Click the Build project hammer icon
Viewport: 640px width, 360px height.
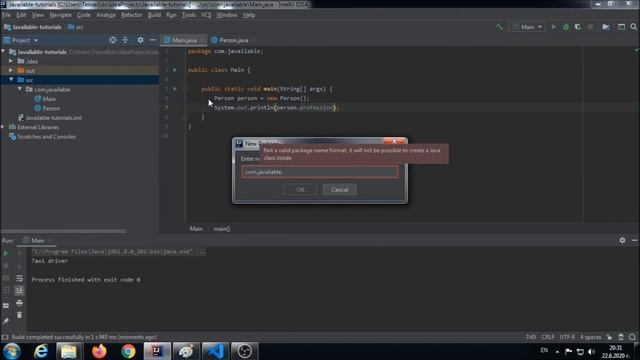point(499,27)
